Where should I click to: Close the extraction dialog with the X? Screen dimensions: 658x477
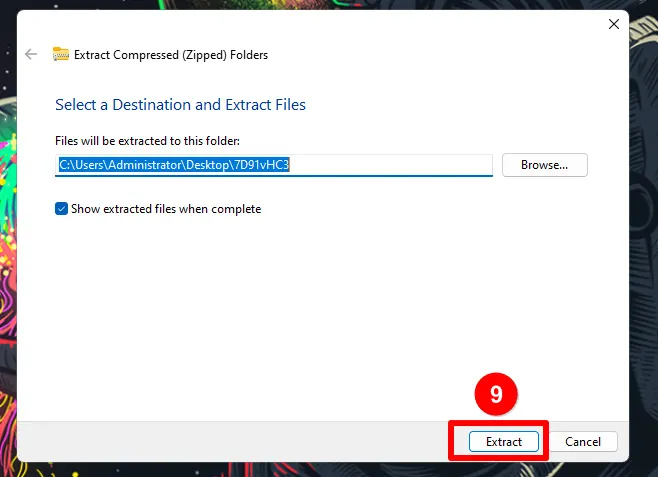click(611, 23)
